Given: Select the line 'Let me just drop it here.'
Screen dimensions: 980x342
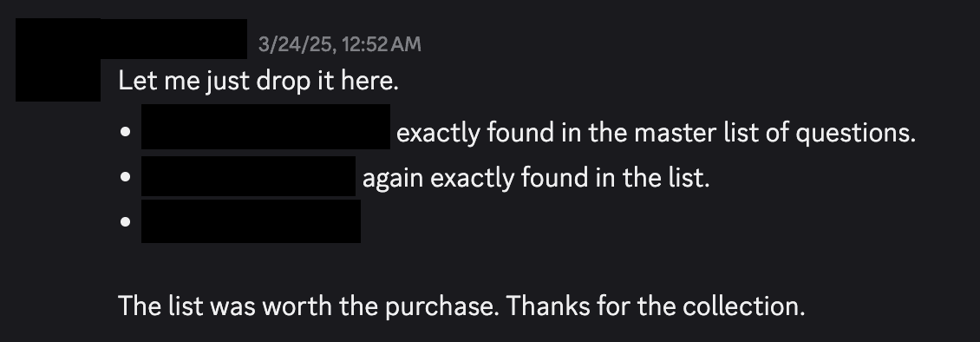Looking at the screenshot, I should click(x=258, y=82).
